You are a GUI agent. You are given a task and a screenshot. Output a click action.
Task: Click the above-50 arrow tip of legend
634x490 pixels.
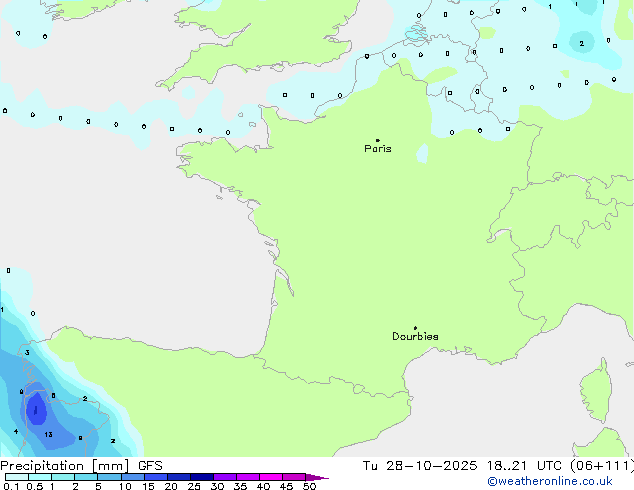[x=317, y=477]
